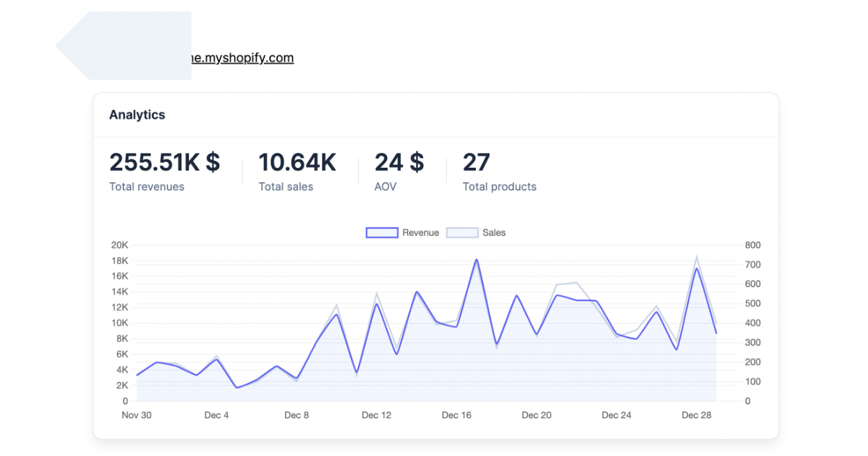Select the Dec 4 date tick
The image size is (868, 456).
point(216,415)
